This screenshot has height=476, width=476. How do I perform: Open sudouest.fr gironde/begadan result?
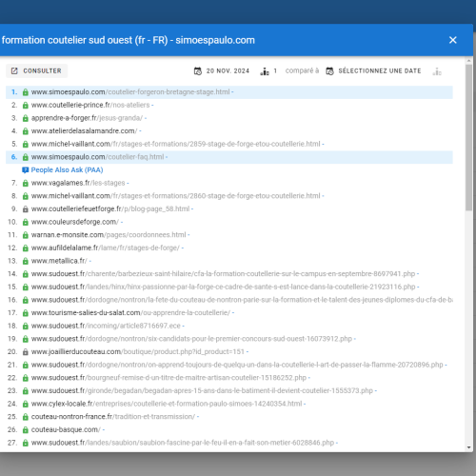coord(202,391)
